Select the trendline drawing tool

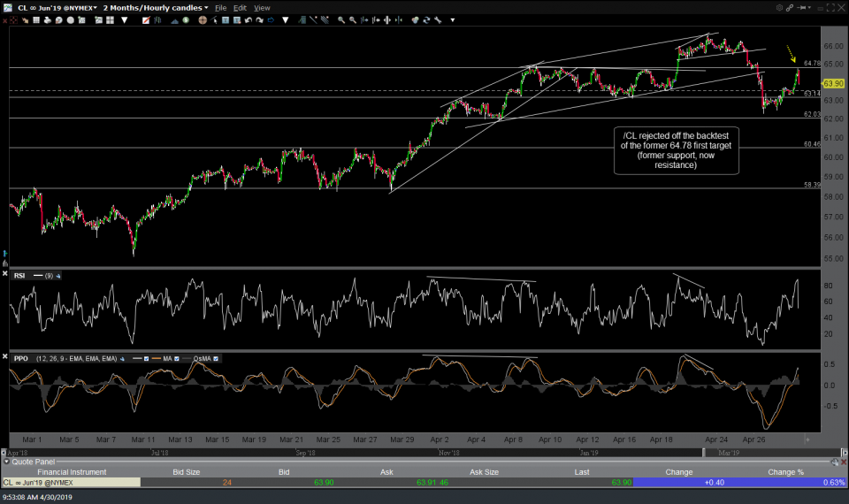313,20
